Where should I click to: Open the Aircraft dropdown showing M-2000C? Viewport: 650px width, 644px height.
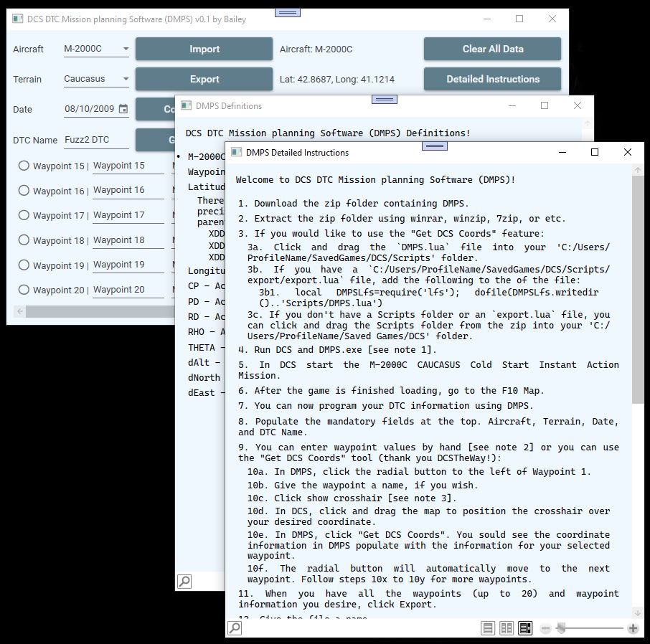pyautogui.click(x=96, y=49)
